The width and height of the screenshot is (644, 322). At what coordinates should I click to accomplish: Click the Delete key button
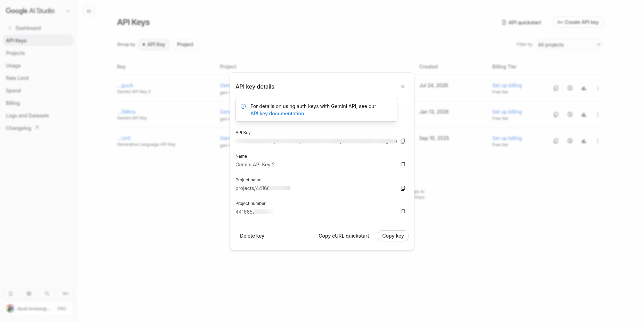click(x=252, y=236)
